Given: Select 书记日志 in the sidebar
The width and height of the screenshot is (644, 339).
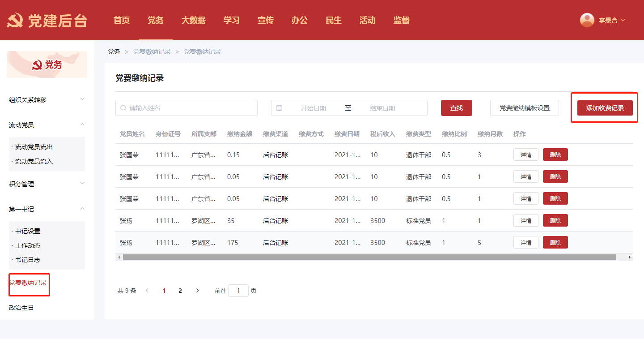Looking at the screenshot, I should 28,260.
